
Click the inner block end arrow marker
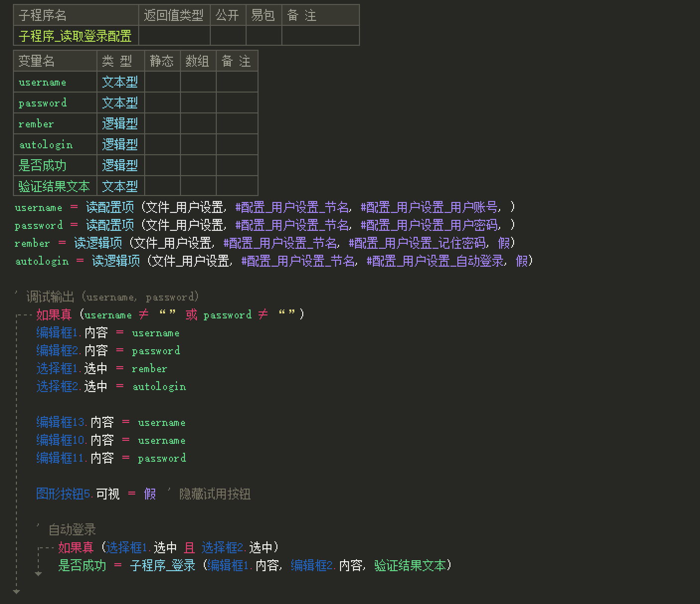point(38,574)
